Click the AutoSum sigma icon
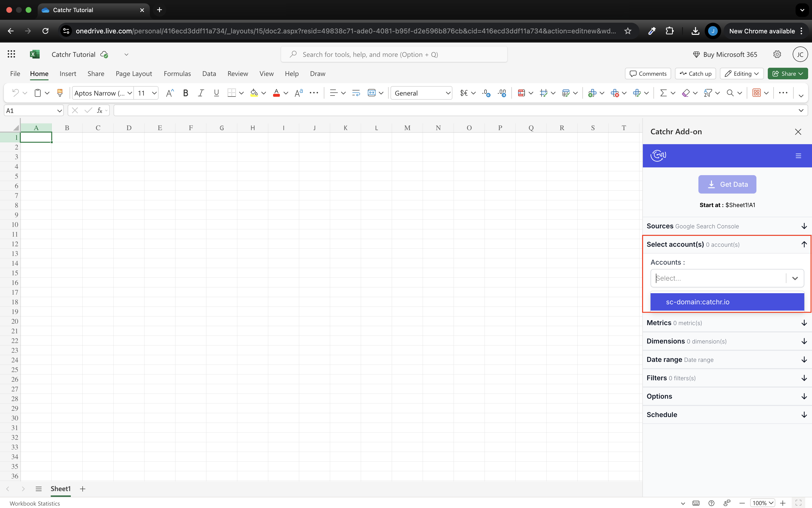The width and height of the screenshot is (812, 508). [663, 93]
